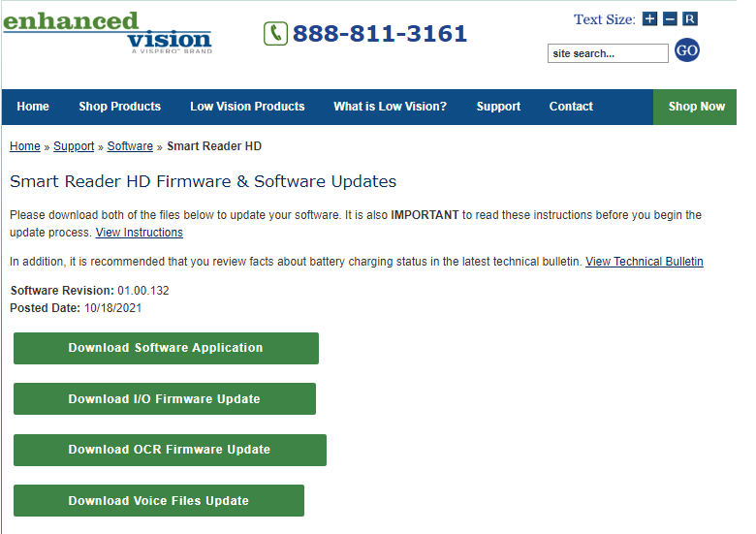Open the Home menu item
This screenshot has height=534, width=756.
[33, 107]
